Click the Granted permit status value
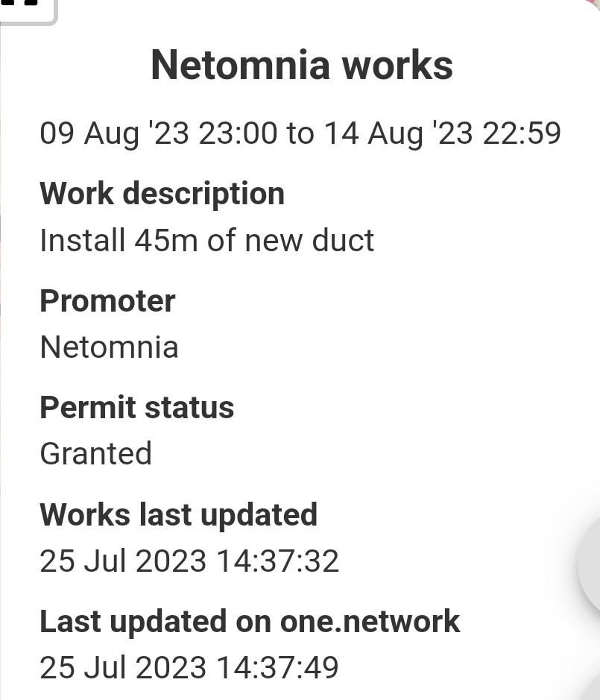The image size is (600, 700). tap(96, 453)
